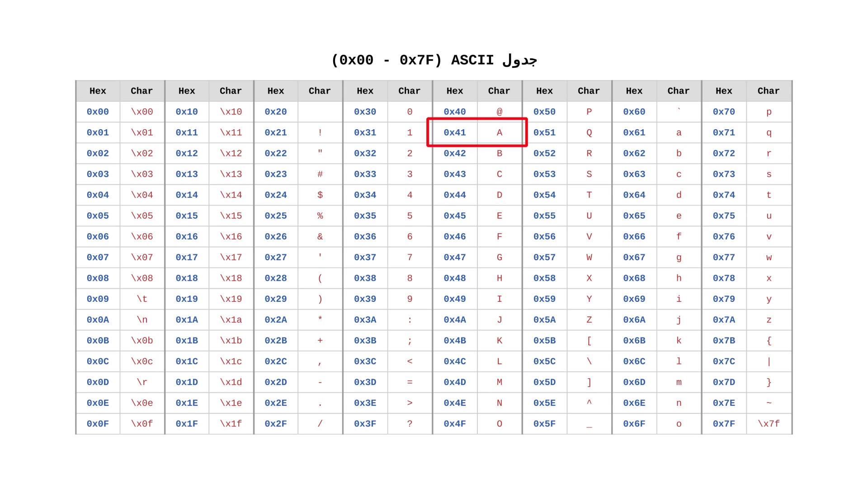Click the question mark character cell

(410, 424)
